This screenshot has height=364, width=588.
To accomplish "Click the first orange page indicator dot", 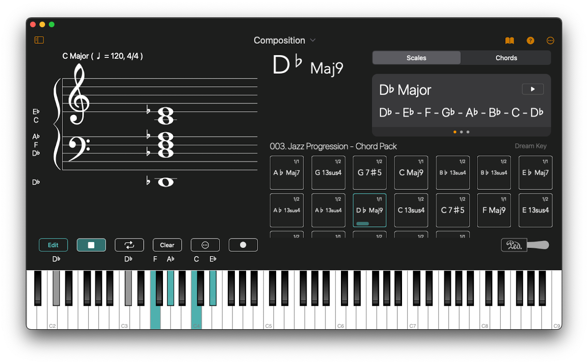I will point(455,132).
